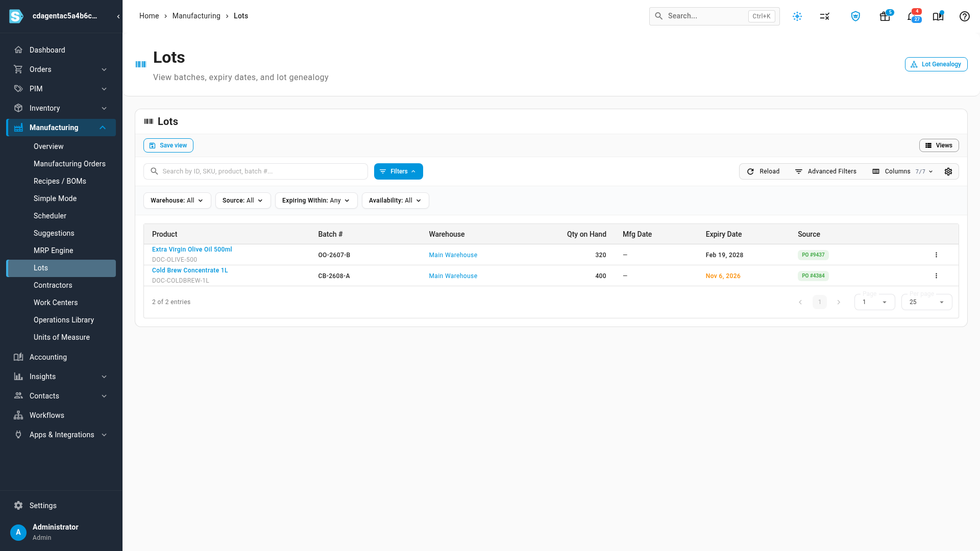Expand the Source: All filter dropdown
The image size is (980, 551).
(x=243, y=201)
